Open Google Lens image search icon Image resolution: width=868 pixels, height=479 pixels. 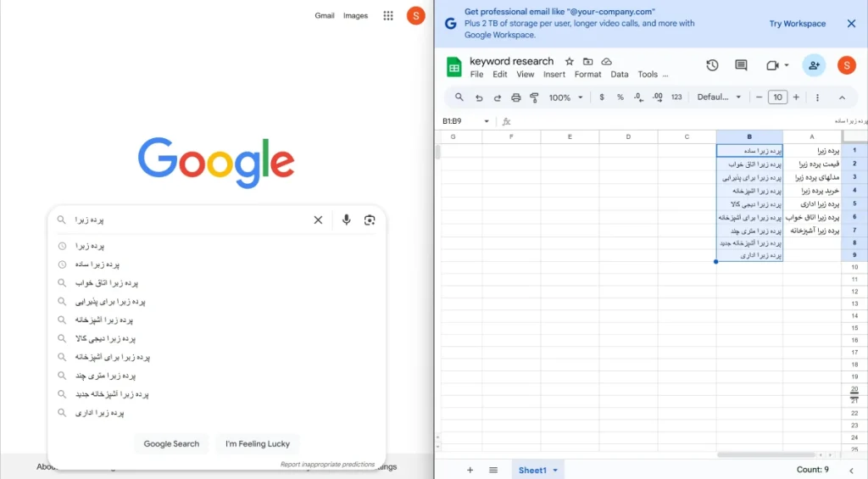[x=370, y=220]
